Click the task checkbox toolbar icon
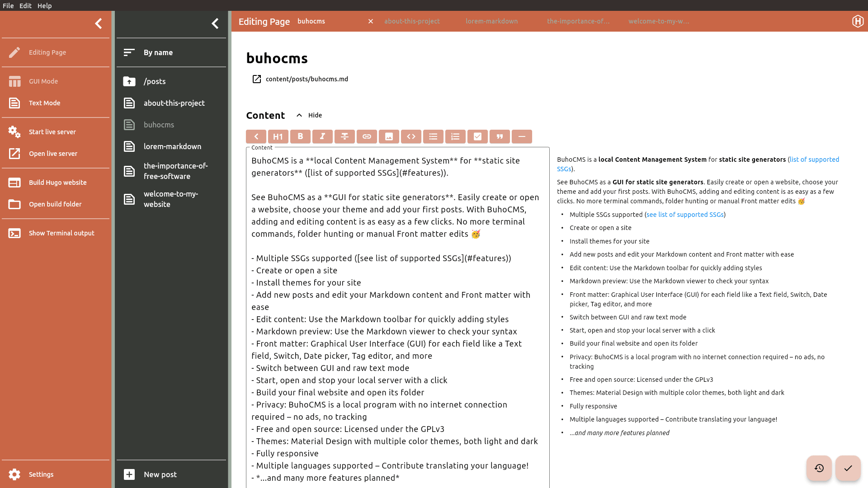 point(477,136)
